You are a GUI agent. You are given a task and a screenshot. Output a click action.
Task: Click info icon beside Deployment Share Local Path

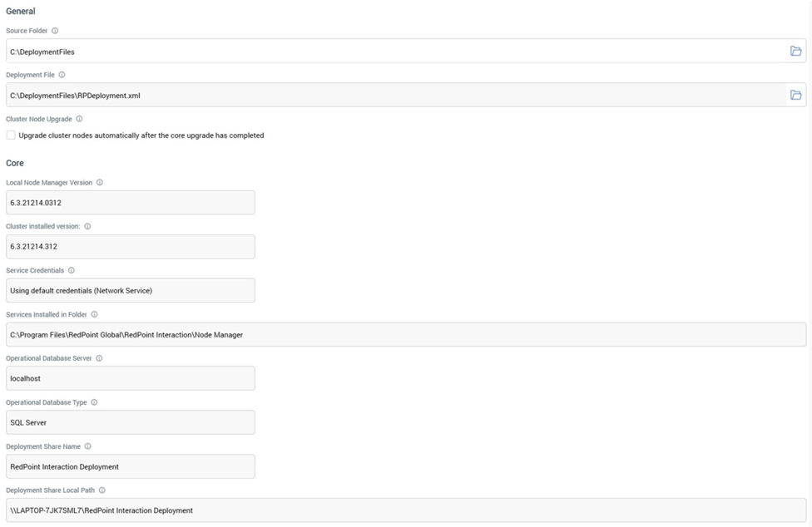point(102,490)
